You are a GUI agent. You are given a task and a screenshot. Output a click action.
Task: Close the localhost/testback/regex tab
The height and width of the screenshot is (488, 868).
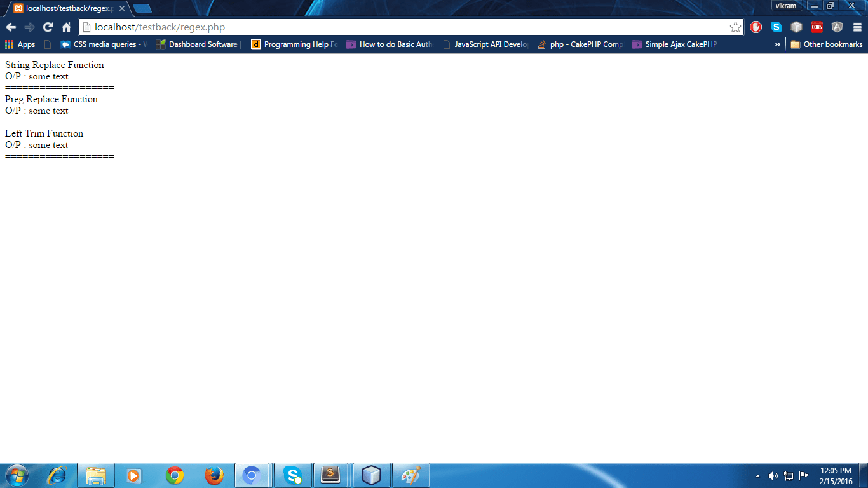click(x=122, y=8)
